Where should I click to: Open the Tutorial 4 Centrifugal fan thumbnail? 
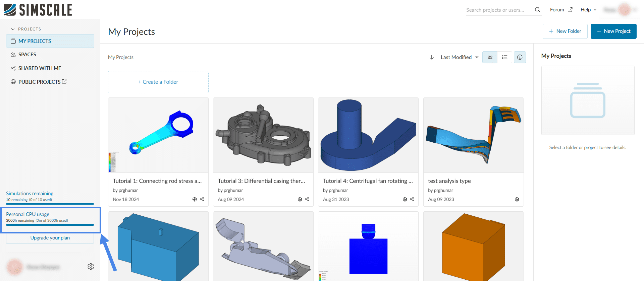coord(368,135)
